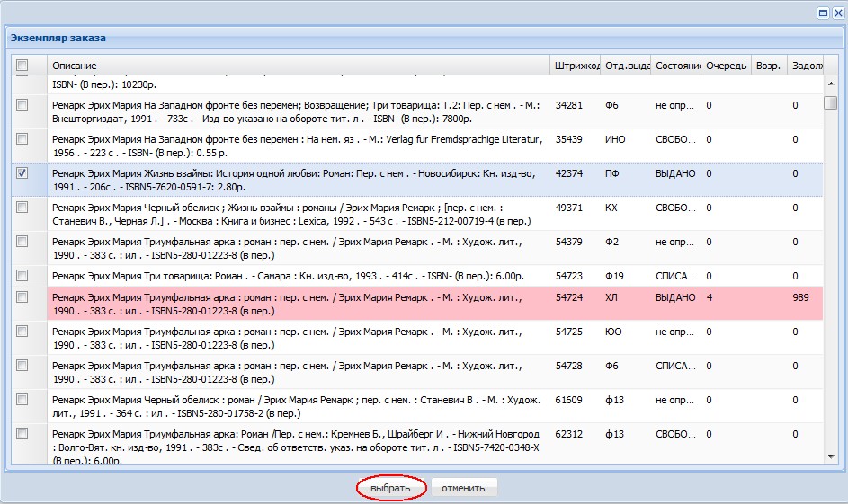Select checkbox for barcode 35439 row
Image resolution: width=848 pixels, height=504 pixels.
coord(22,139)
